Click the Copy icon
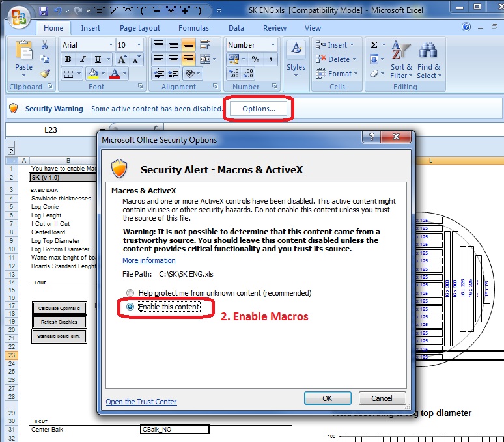504x442 pixels. (45, 59)
